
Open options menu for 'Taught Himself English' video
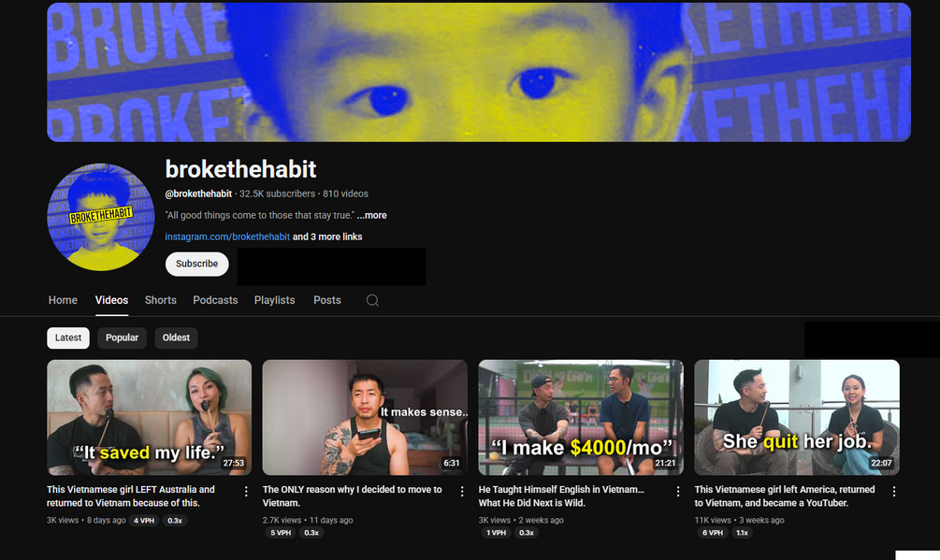677,491
